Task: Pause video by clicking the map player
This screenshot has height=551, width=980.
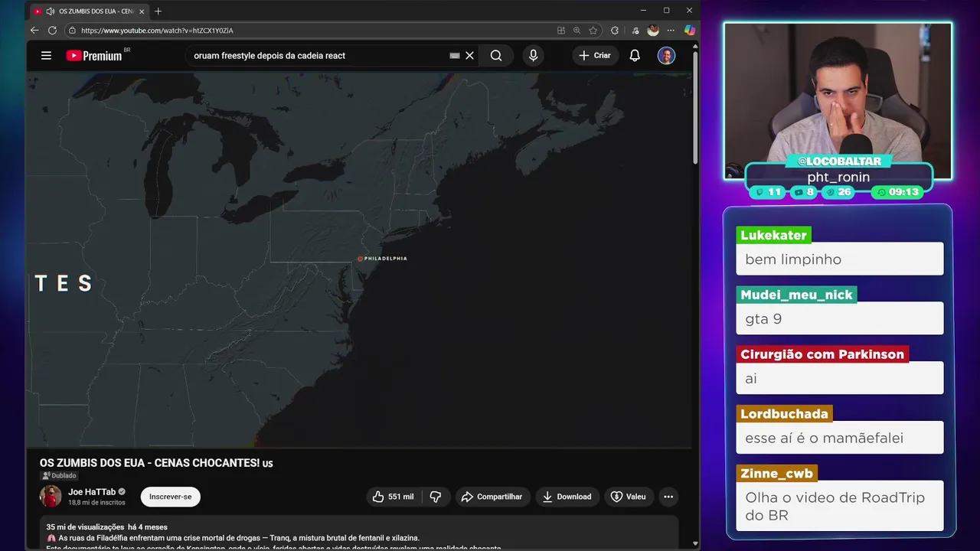Action: pos(358,260)
